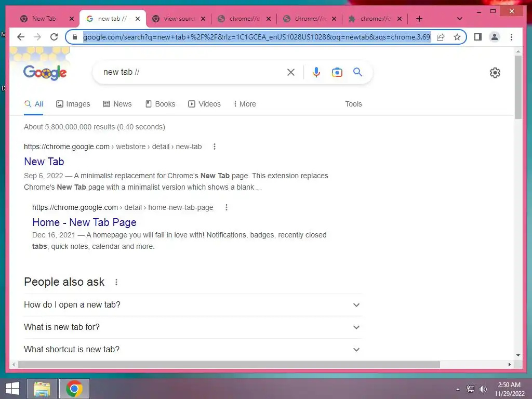Close the view-source tab
The image size is (532, 399).
pos(203,19)
